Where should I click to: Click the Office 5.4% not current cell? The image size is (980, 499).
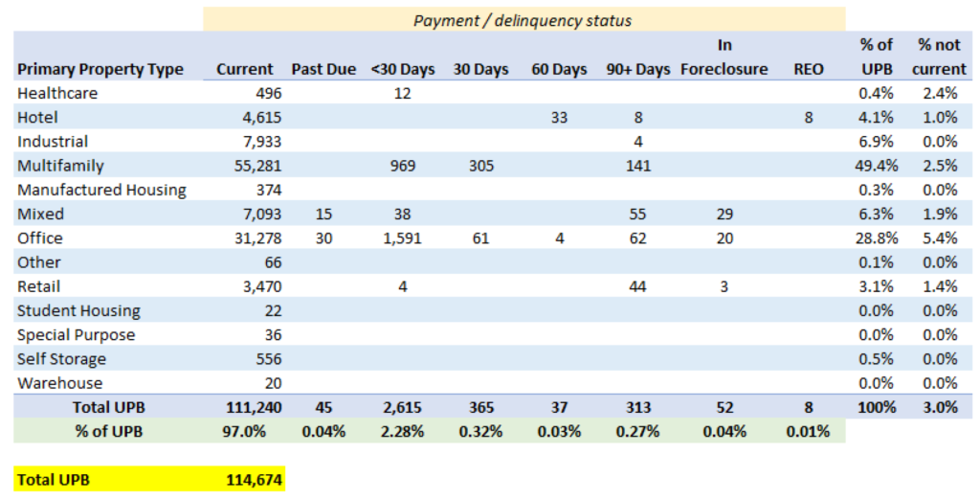point(939,238)
